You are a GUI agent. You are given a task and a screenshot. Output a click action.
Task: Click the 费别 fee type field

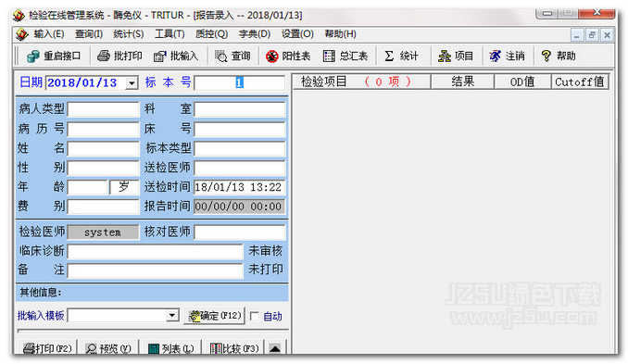104,207
